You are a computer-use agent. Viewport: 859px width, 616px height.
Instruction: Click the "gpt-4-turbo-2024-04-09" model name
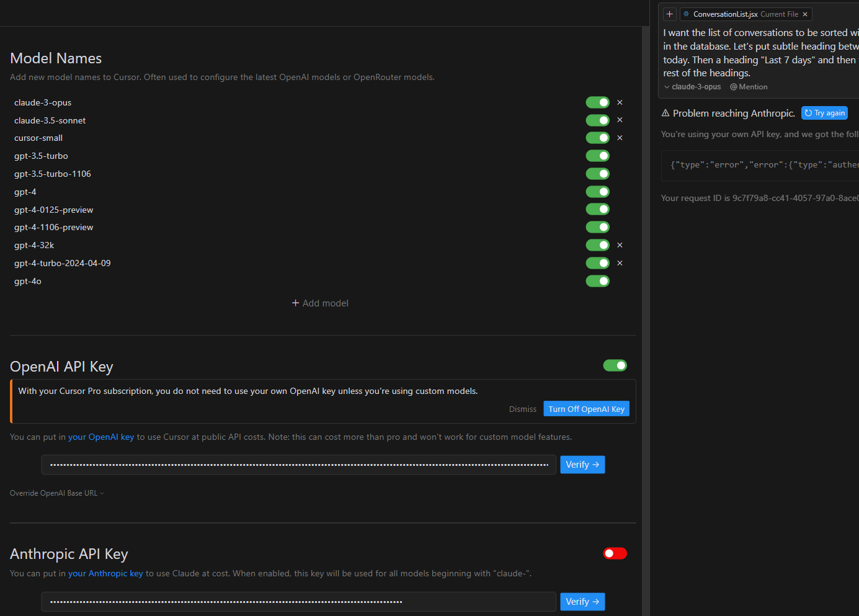tap(63, 263)
